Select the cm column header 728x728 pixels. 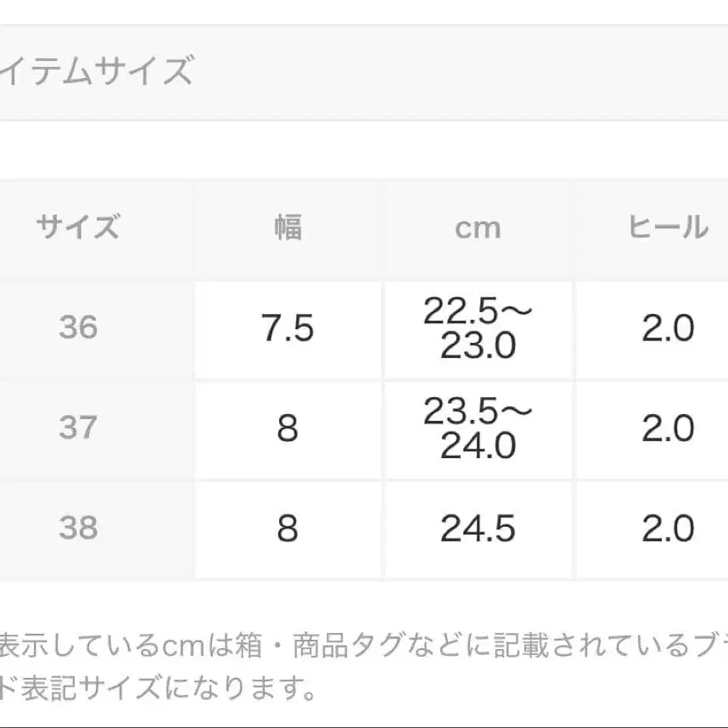[478, 227]
